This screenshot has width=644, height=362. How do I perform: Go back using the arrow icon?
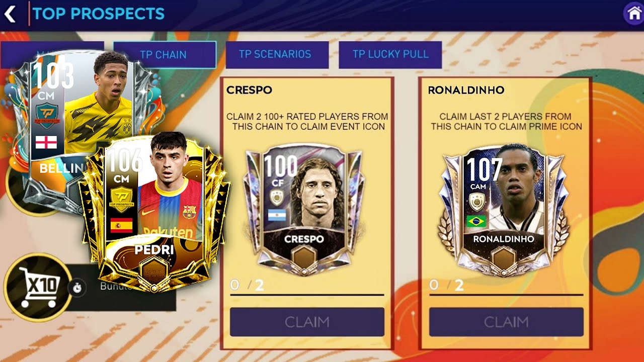click(10, 14)
